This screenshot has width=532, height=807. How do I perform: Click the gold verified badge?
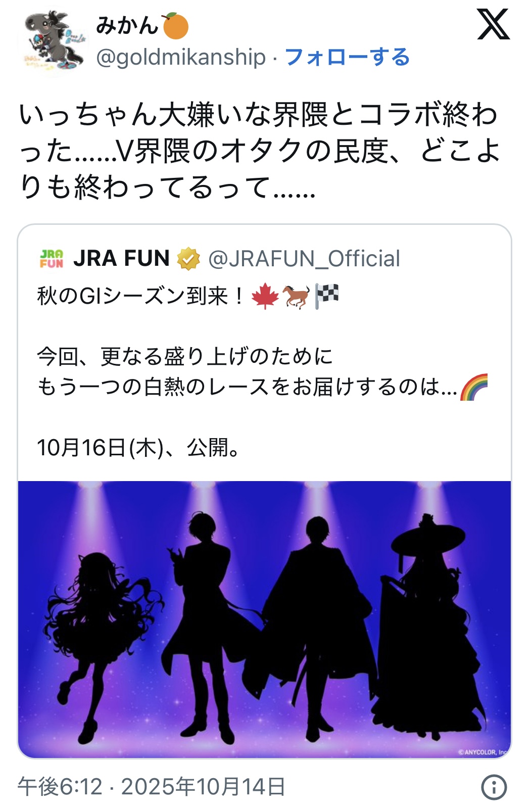188,259
